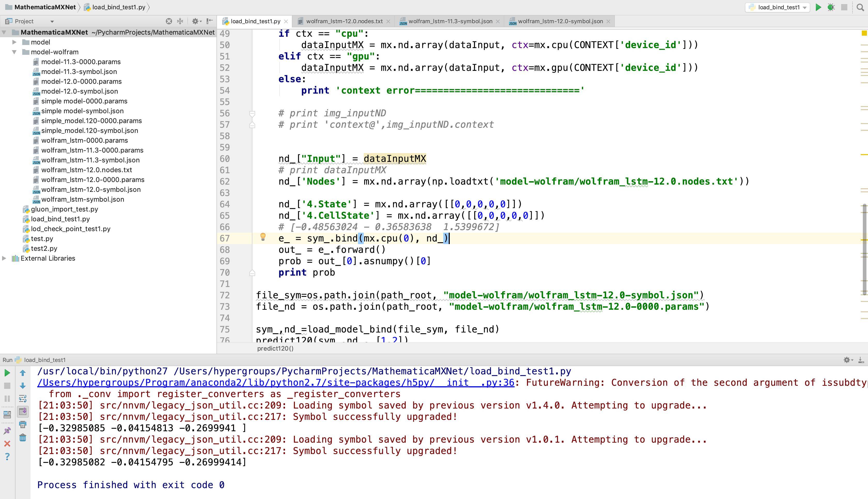Select gluon_import_test.py in project tree

pyautogui.click(x=64, y=209)
